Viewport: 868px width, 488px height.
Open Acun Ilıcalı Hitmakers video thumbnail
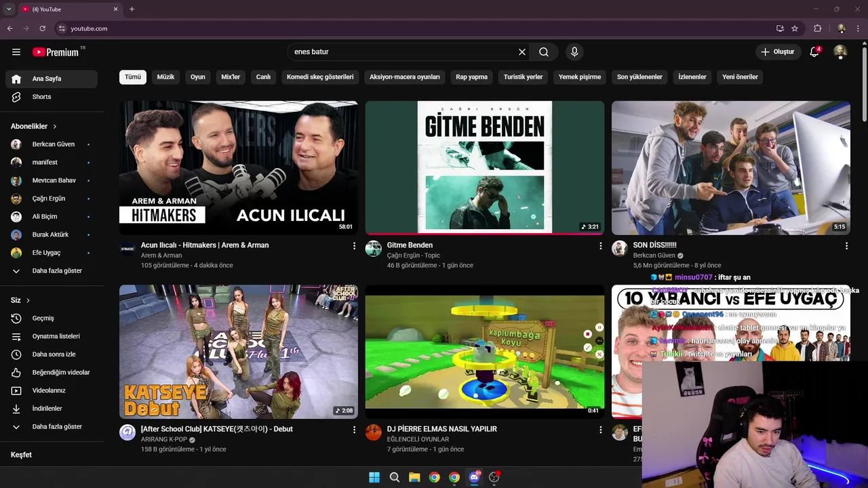pyautogui.click(x=239, y=167)
